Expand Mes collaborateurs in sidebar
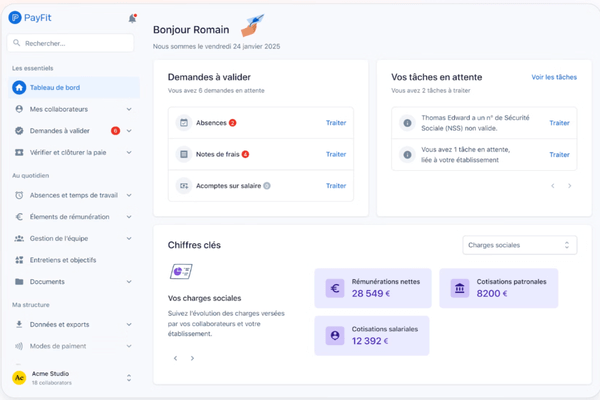This screenshot has width=600, height=400. click(129, 108)
